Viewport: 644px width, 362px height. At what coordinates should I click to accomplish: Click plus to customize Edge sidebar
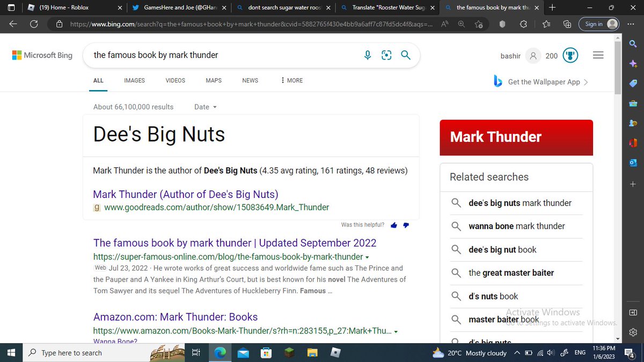coord(633,184)
